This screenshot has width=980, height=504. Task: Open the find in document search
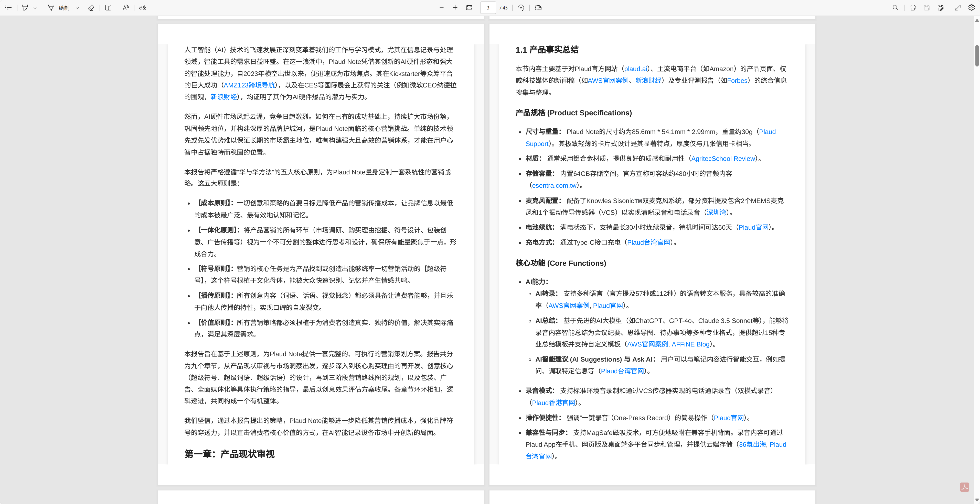pos(896,8)
